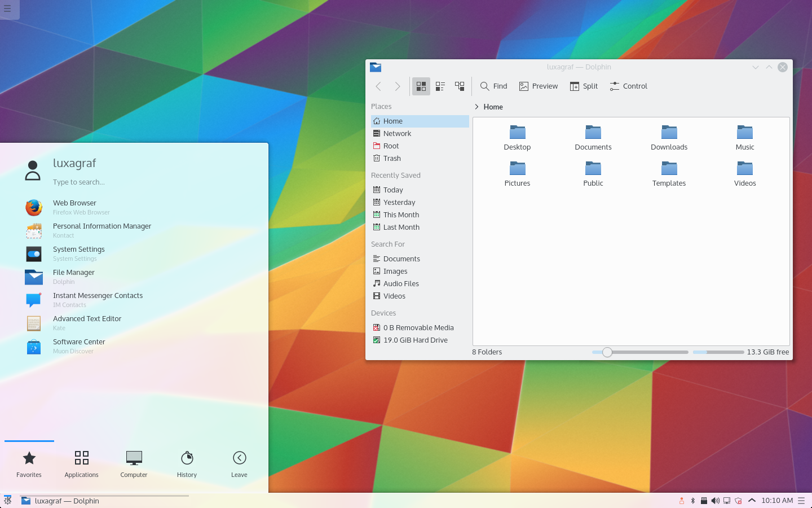Viewport: 812px width, 508px height.
Task: Expand hidden system tray icons
Action: tap(752, 501)
